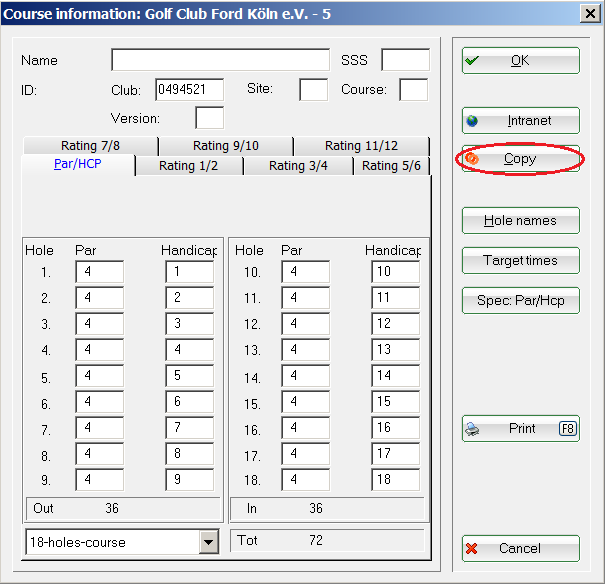The image size is (605, 584).
Task: Close the Course information window
Action: pos(590,14)
